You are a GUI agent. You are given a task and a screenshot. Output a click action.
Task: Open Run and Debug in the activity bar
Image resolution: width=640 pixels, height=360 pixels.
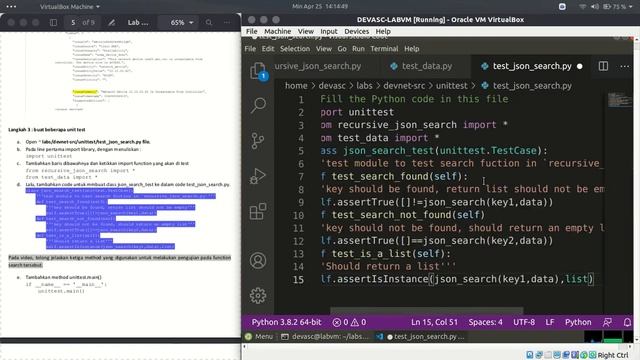coord(258,176)
